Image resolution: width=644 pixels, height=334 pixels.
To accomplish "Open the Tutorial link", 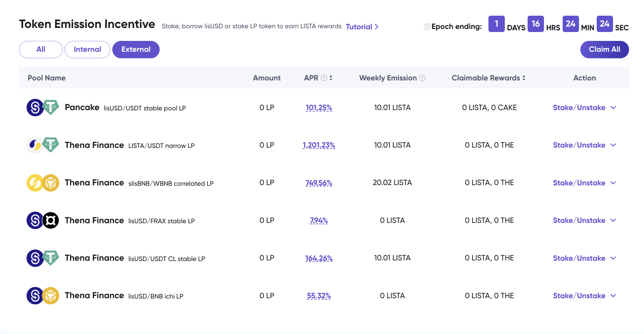I will [x=362, y=27].
